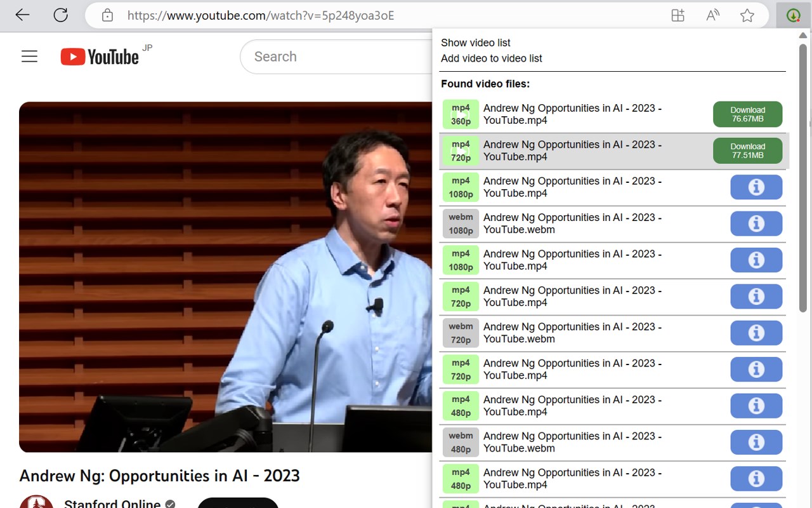Toggle the video downloader extension icon
The image size is (812, 508).
click(793, 15)
